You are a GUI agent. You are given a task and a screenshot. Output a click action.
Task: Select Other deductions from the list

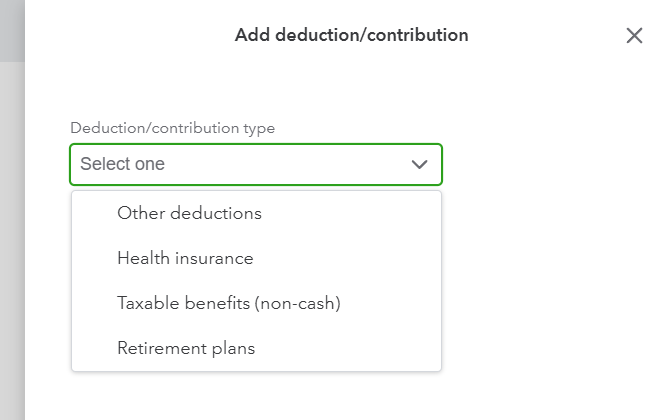pos(189,213)
